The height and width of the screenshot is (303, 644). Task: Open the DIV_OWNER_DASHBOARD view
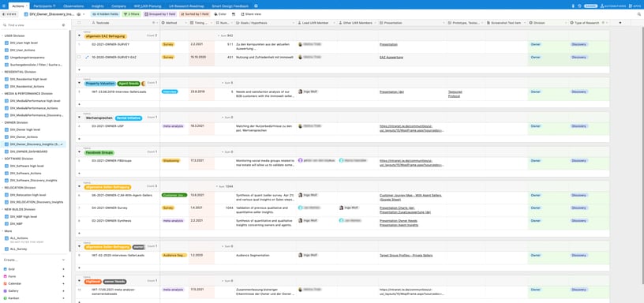click(28, 151)
